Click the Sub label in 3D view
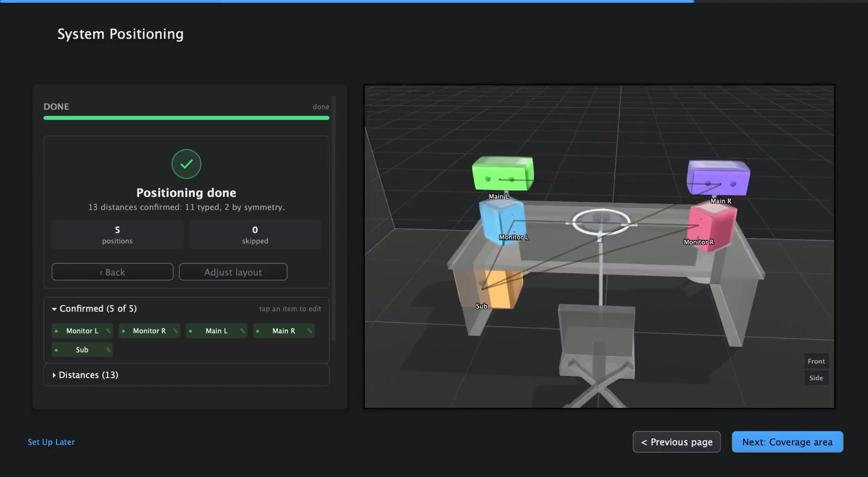This screenshot has width=868, height=477. pyautogui.click(x=481, y=306)
